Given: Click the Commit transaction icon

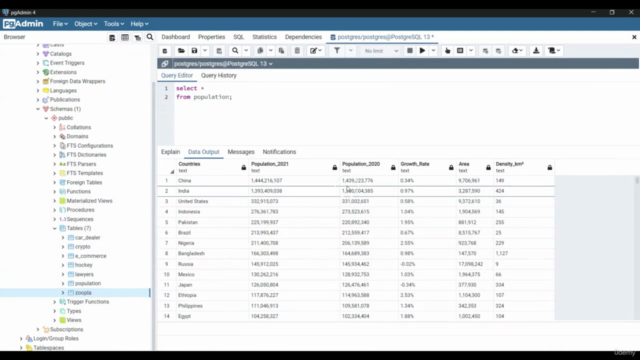Looking at the screenshot, I should 485,51.
